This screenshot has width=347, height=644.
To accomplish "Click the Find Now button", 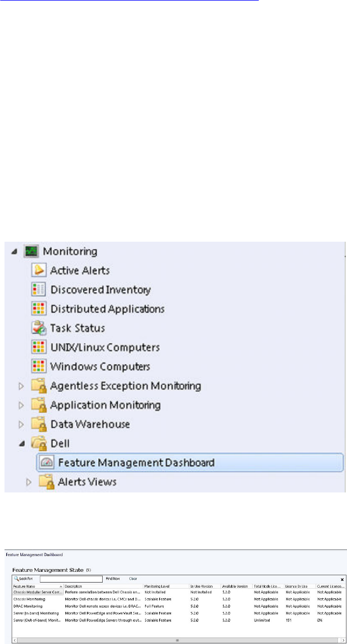I will pos(113,579).
